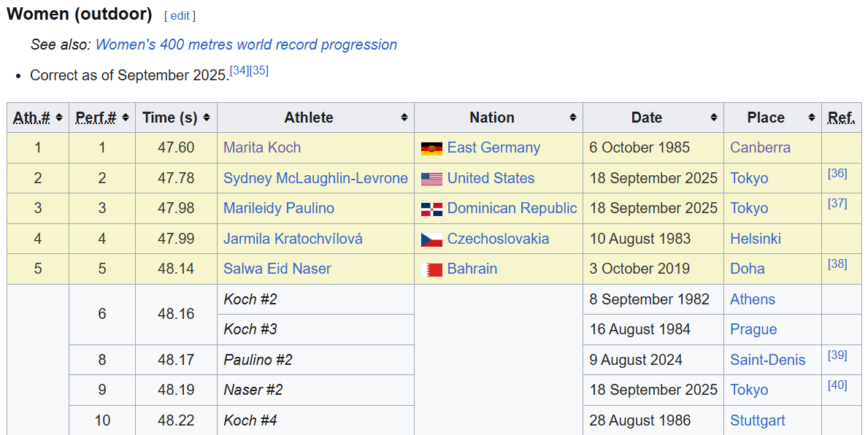Viewport: 868px width, 435px height.
Task: Click the United States flag icon
Action: pyautogui.click(x=431, y=179)
